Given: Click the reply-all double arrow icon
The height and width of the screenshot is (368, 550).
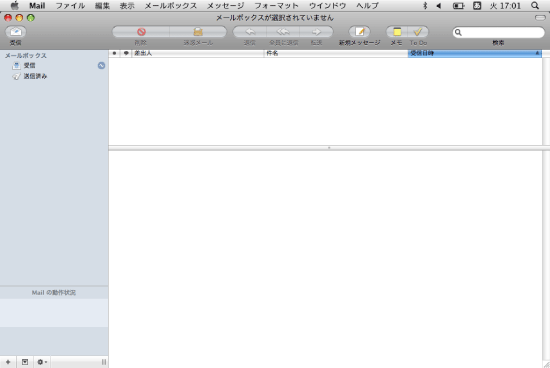Looking at the screenshot, I should 283,32.
